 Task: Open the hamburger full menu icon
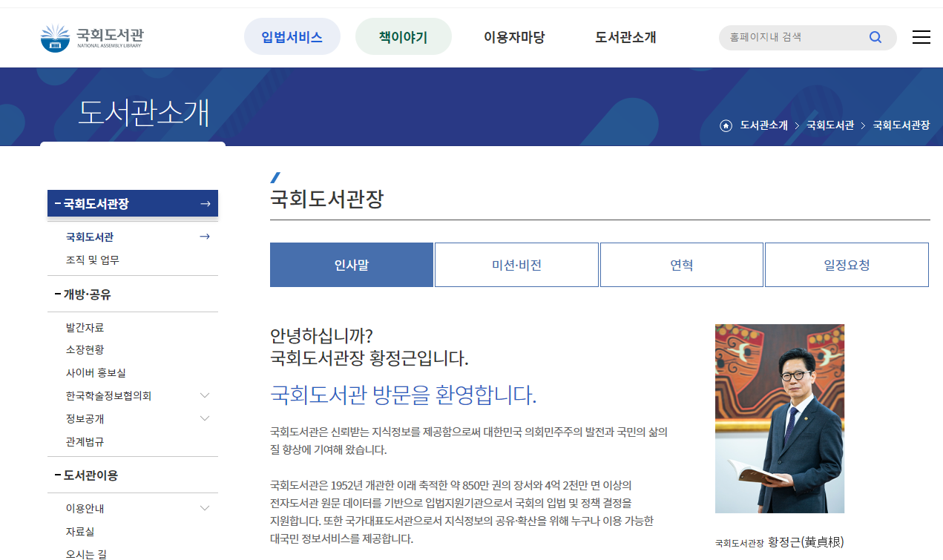point(921,37)
